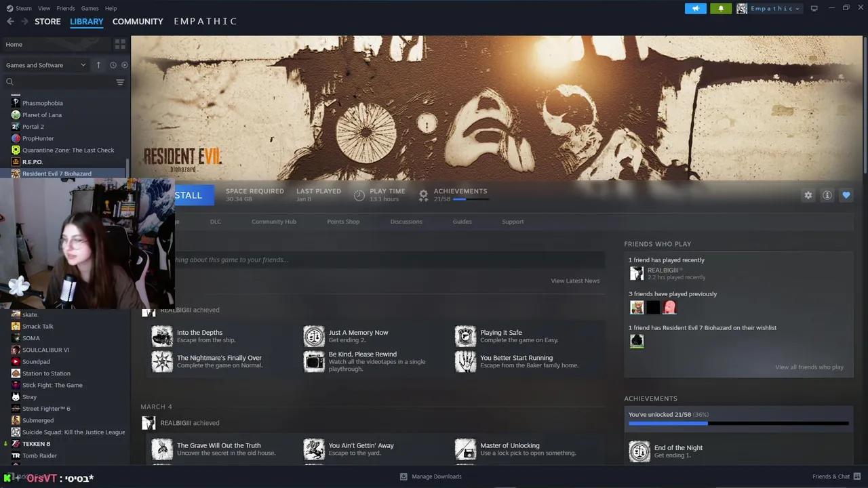868x488 pixels.
Task: Toggle the ready to play filter
Action: click(124, 65)
